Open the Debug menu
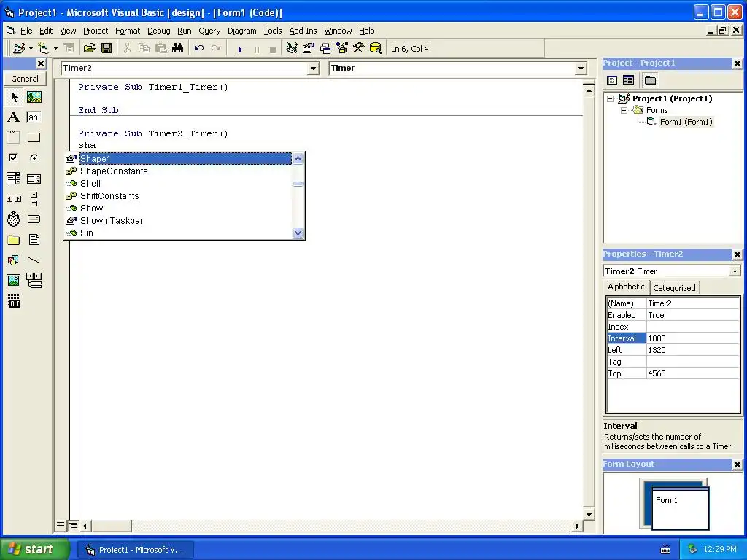Viewport: 747px width, 560px height. [x=158, y=31]
